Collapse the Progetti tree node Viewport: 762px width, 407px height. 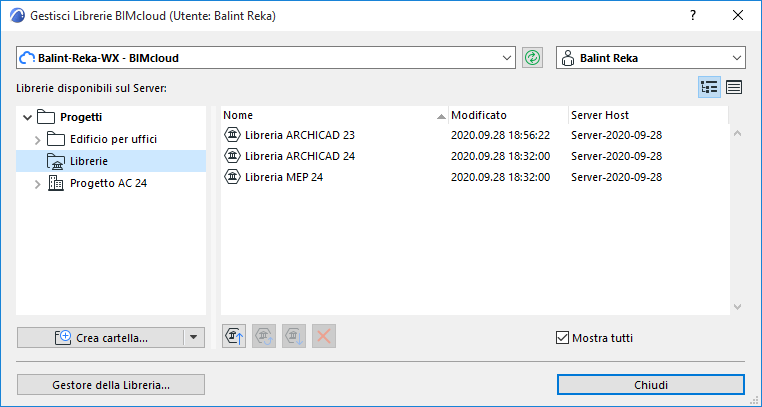click(28, 117)
